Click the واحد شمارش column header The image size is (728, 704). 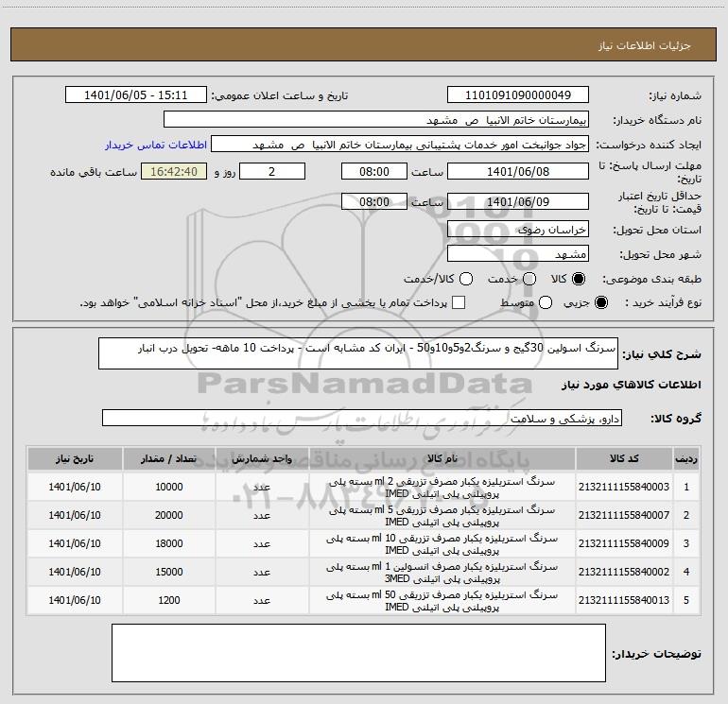point(262,458)
